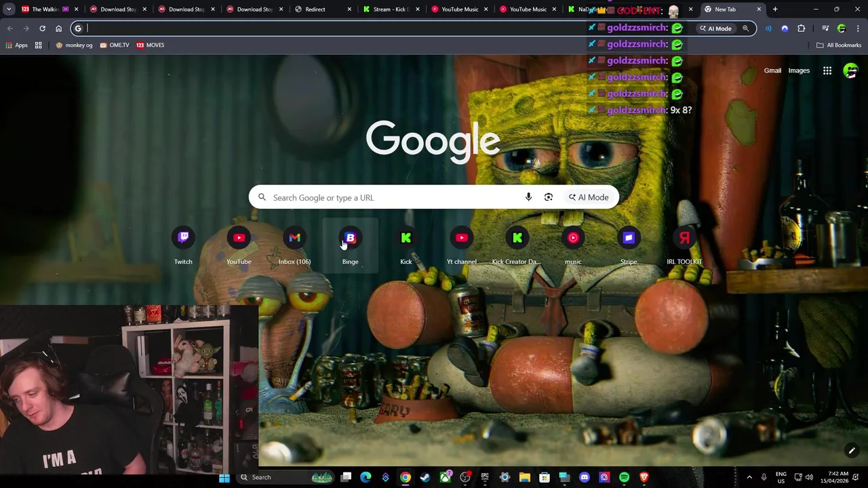Open the Google account avatar on page

pyautogui.click(x=850, y=70)
